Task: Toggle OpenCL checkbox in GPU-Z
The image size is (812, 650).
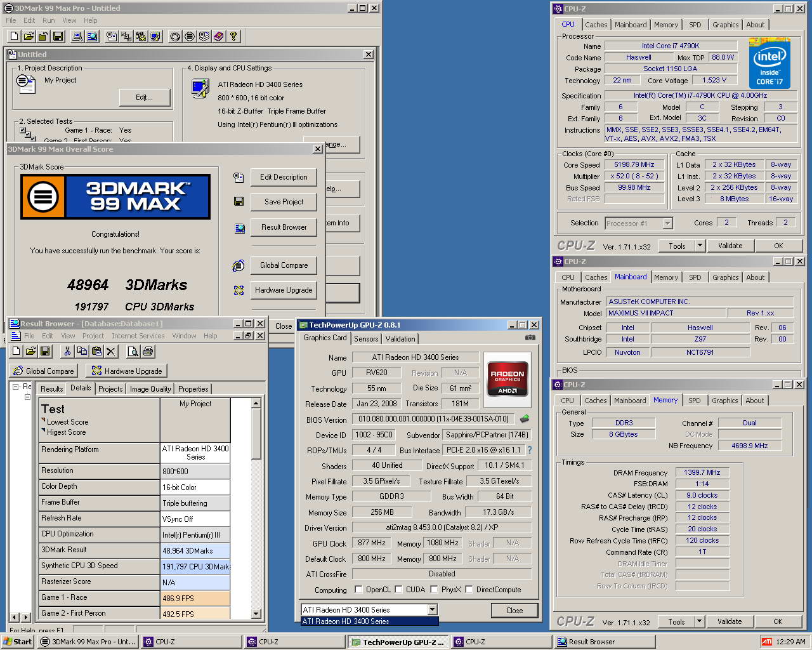Action: 359,589
